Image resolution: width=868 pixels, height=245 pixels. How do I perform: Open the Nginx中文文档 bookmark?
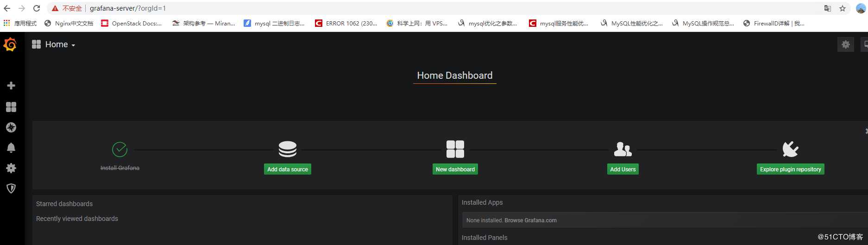click(x=69, y=23)
